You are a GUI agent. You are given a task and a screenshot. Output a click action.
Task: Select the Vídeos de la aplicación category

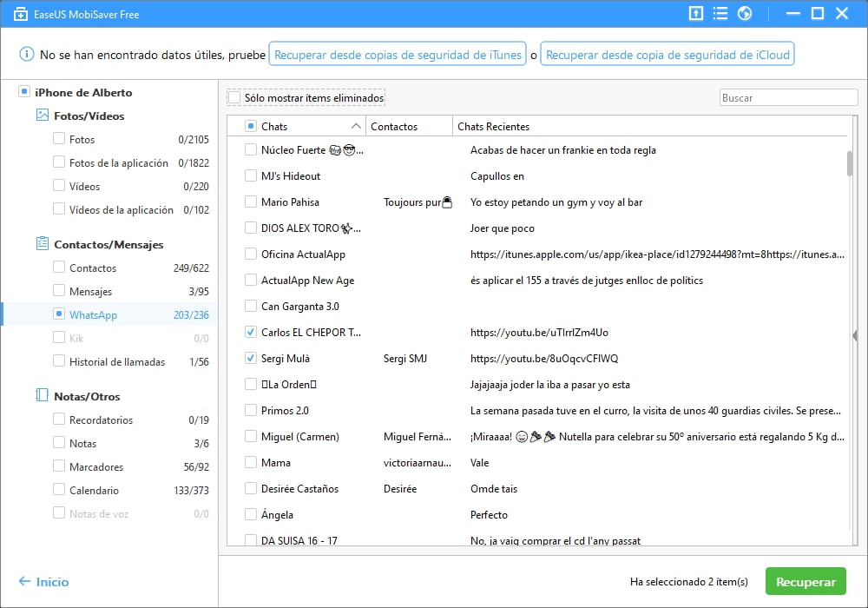tap(122, 210)
